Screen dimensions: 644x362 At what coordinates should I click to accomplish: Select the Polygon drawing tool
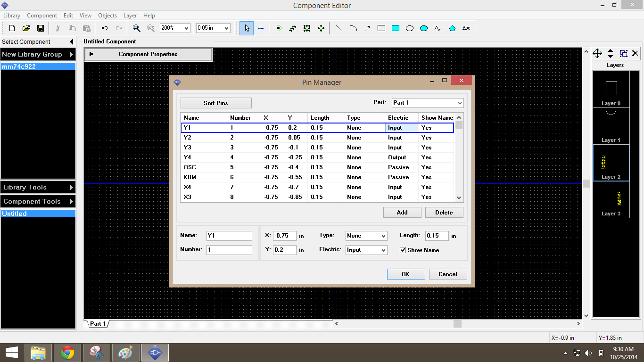pos(452,28)
